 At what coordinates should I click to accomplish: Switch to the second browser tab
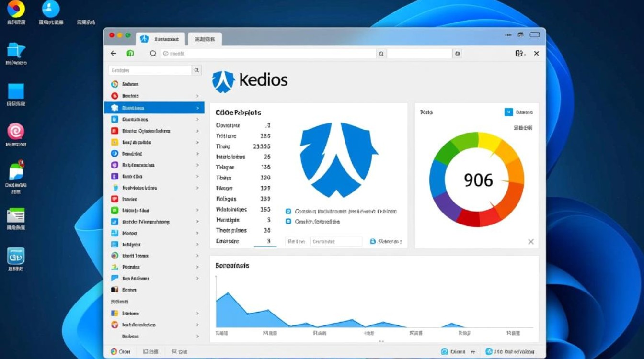pos(205,39)
